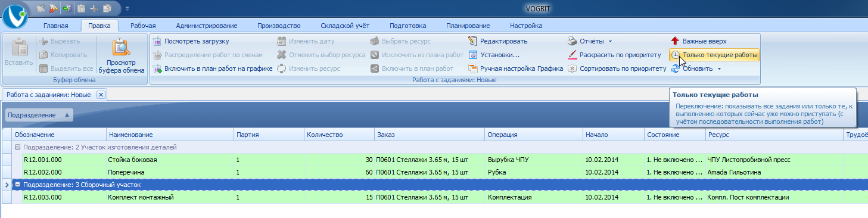Image resolution: width=868 pixels, height=218 pixels.
Task: Click Отменить выбор ресурса button
Action: click(322, 55)
